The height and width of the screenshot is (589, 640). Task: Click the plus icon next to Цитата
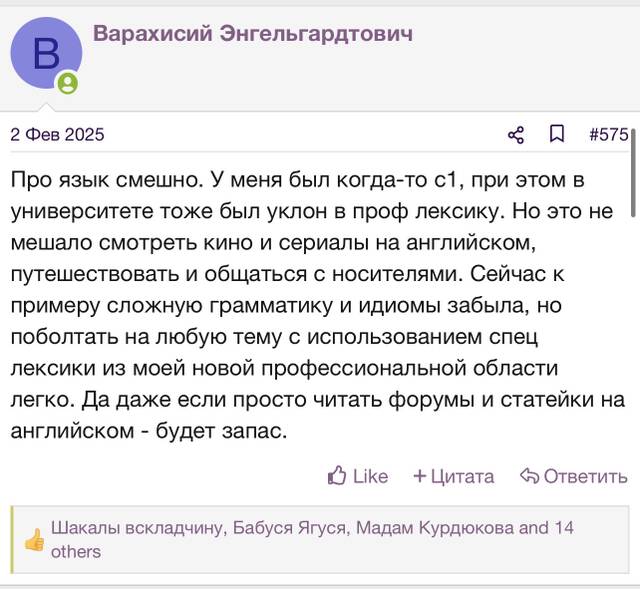pos(420,476)
